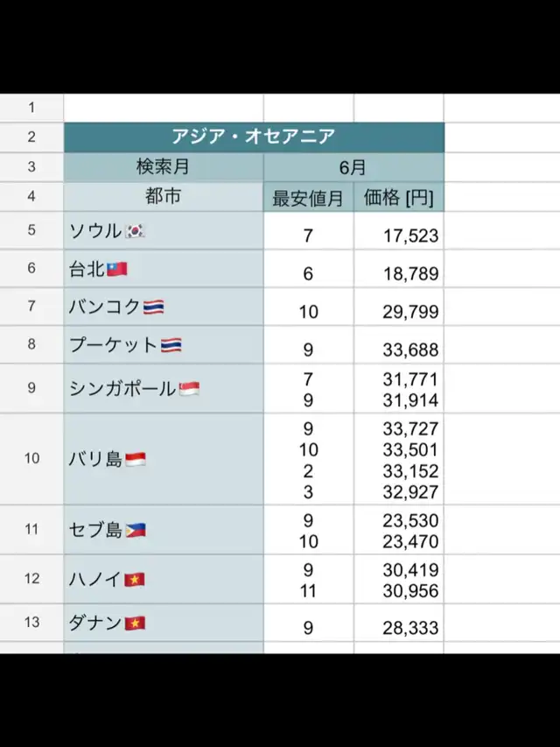The height and width of the screenshot is (747, 560).
Task: Click the South Korea flag beside ソウル
Action: coord(135,231)
